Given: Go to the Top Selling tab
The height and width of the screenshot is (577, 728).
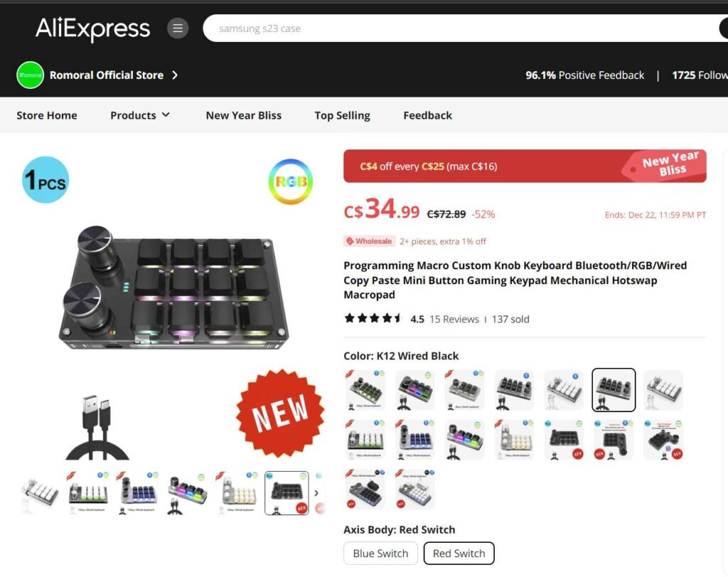Looking at the screenshot, I should click(x=342, y=115).
